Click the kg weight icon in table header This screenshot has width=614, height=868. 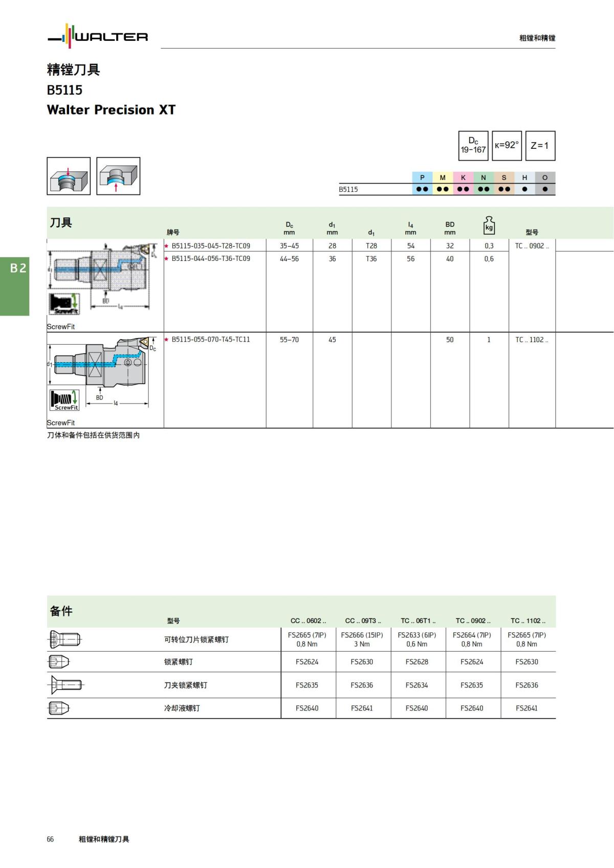tap(489, 225)
